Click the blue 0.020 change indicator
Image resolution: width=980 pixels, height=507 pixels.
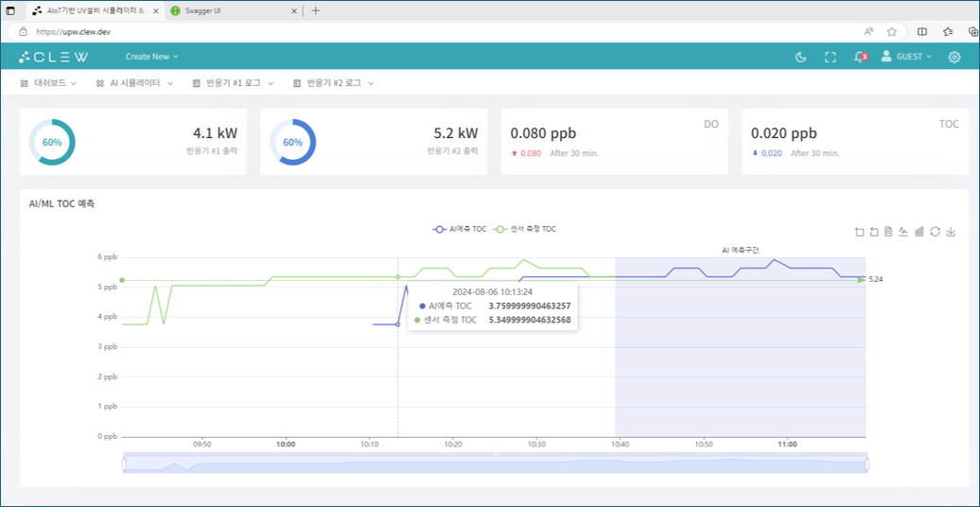point(766,153)
